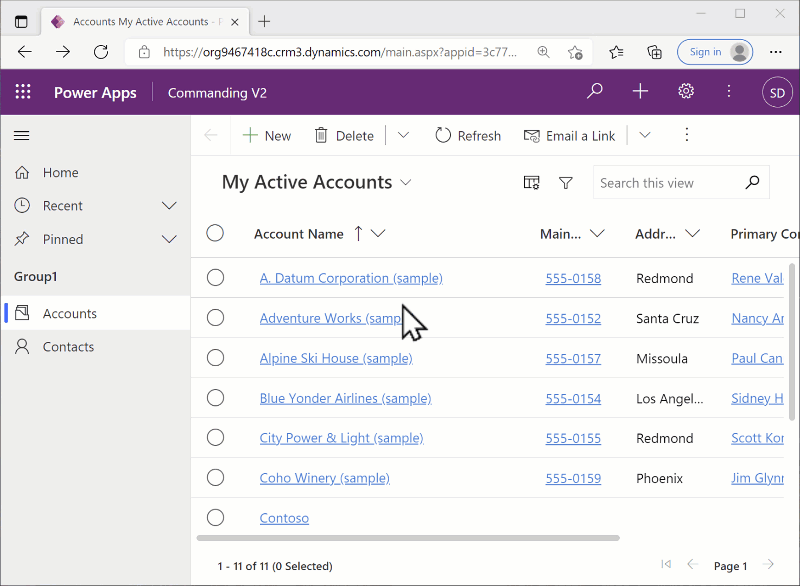Select row A. Datum Corporation checkbox
The height and width of the screenshot is (586, 800).
click(x=215, y=278)
